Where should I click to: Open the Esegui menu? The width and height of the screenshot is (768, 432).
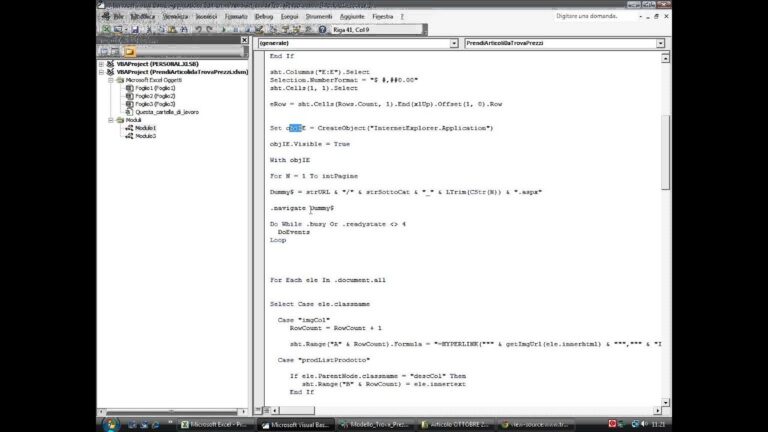tap(289, 17)
